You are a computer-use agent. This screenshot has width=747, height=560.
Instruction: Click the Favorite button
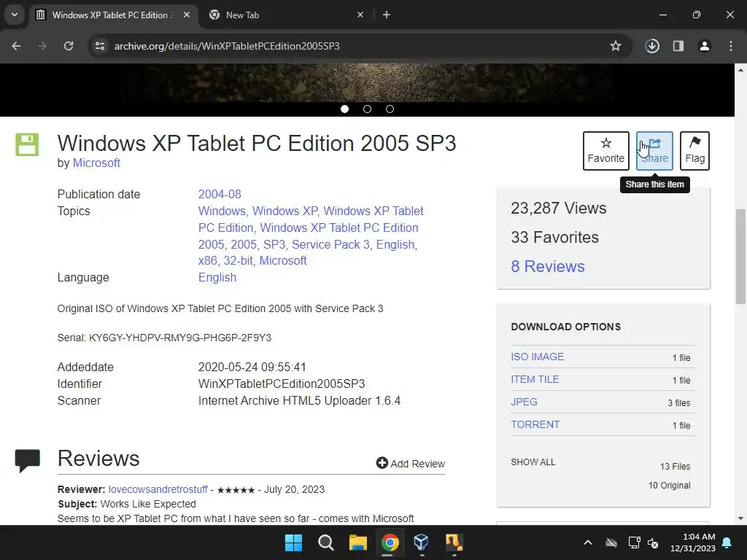606,151
